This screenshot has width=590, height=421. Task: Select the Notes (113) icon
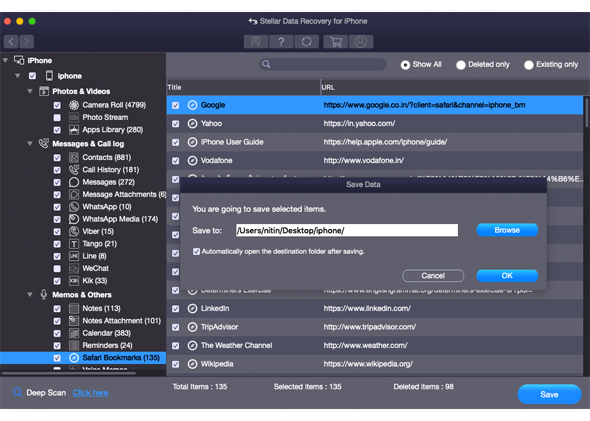tap(74, 309)
